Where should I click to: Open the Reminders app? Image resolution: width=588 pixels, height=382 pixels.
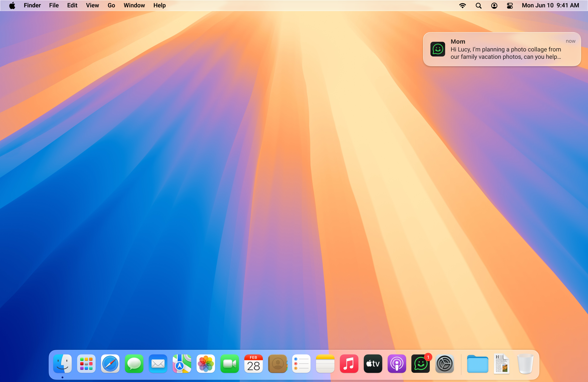(301, 364)
